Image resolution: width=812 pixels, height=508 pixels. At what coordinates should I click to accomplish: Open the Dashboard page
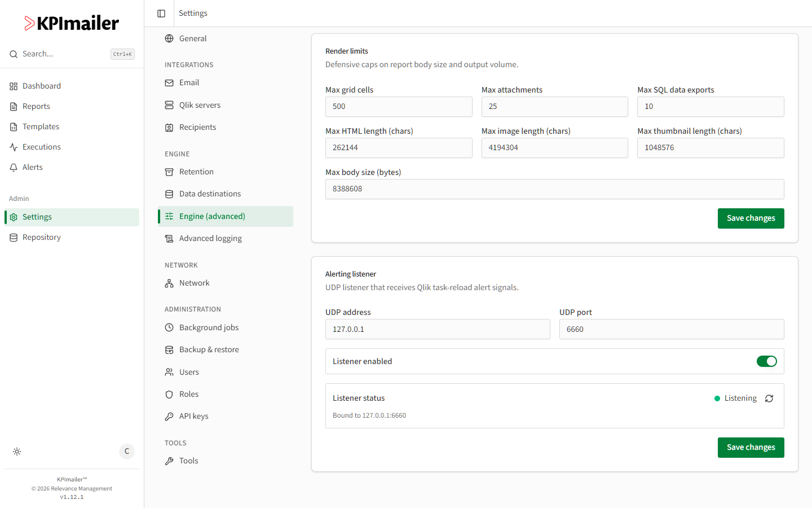click(72, 86)
